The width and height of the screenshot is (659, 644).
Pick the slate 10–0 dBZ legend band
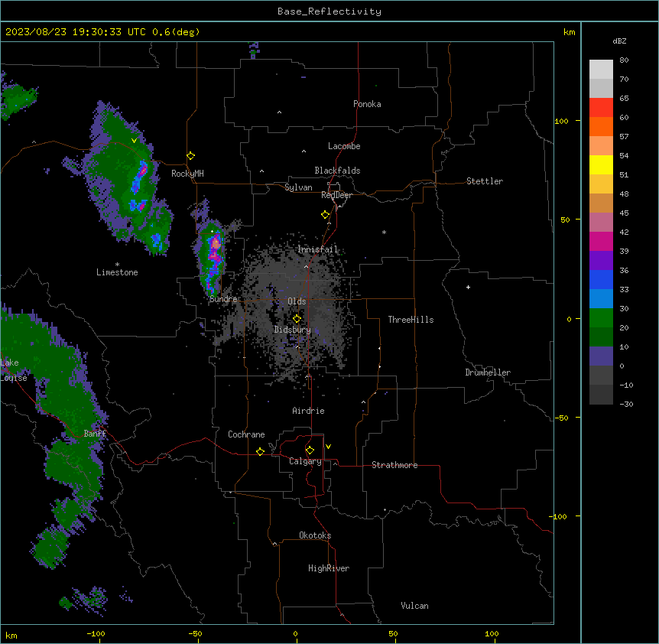pos(601,356)
